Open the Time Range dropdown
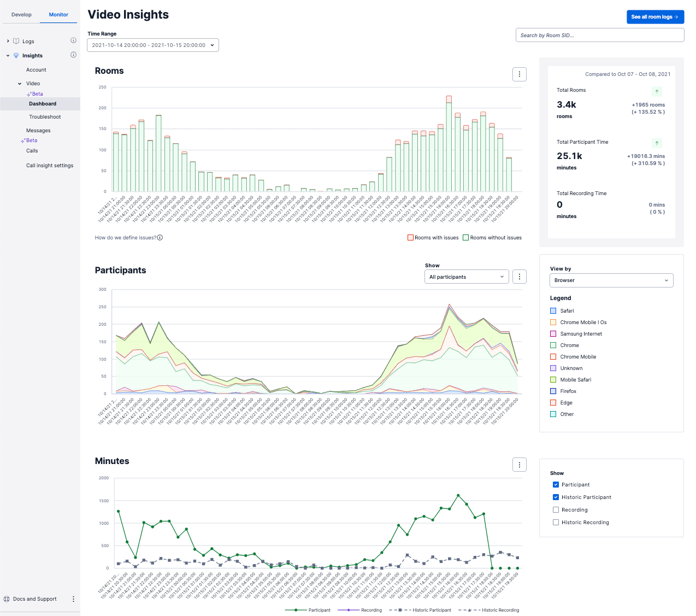The image size is (696, 616). pos(152,45)
